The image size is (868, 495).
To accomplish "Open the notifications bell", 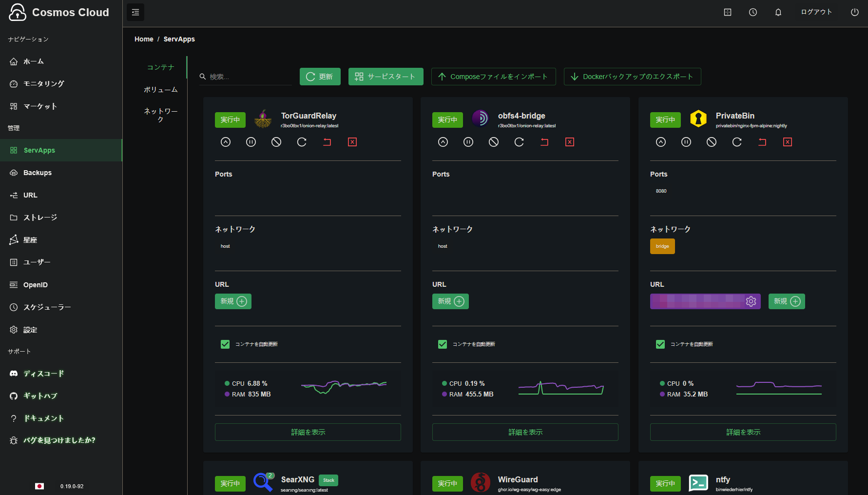I will [x=778, y=12].
